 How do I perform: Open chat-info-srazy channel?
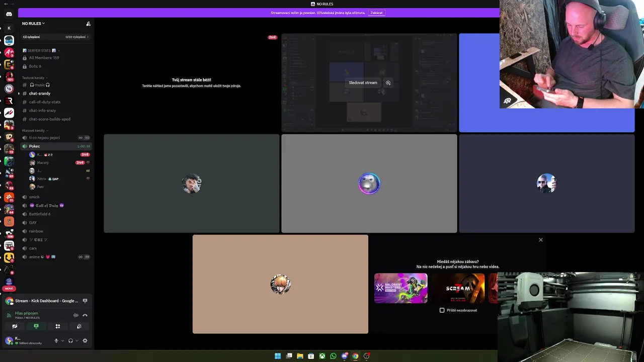55,111
